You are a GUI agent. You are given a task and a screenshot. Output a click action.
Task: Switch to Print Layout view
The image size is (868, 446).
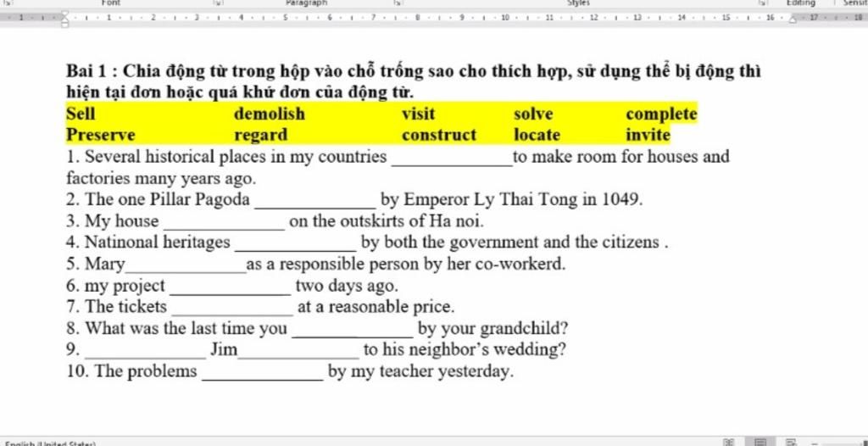(760, 442)
